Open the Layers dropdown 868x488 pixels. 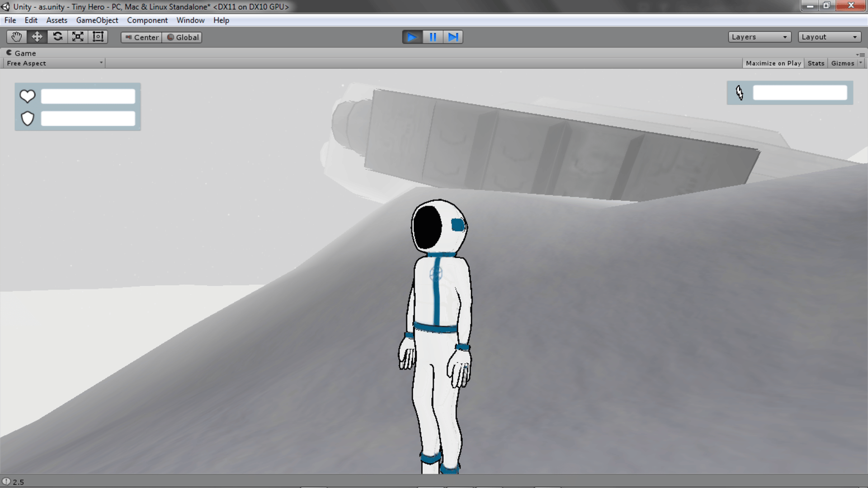[x=759, y=37]
